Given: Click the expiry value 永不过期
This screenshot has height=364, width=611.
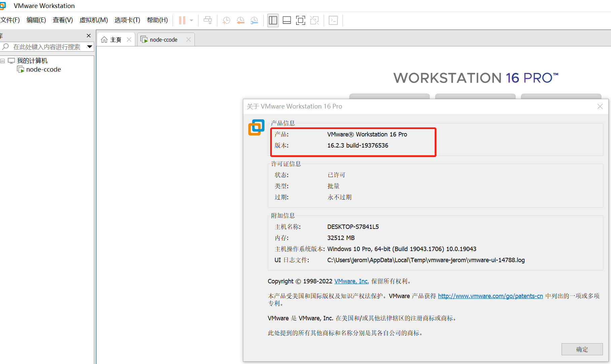Looking at the screenshot, I should tap(339, 197).
